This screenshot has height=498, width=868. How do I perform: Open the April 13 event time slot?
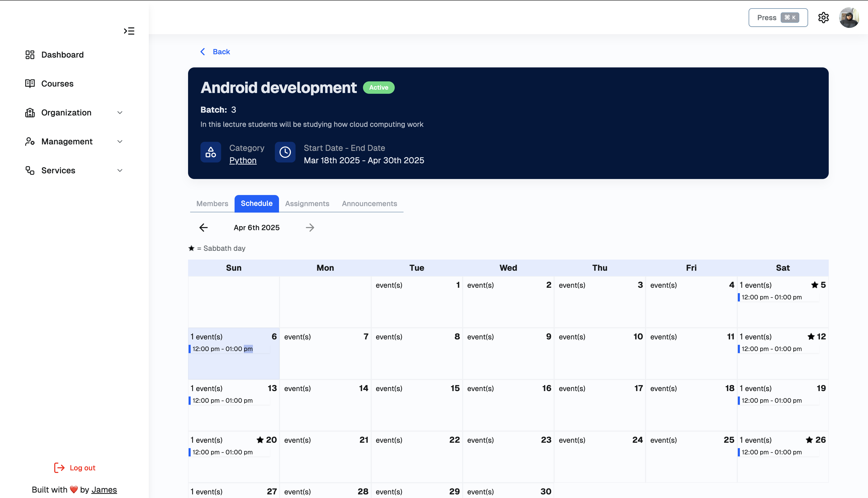(229, 401)
